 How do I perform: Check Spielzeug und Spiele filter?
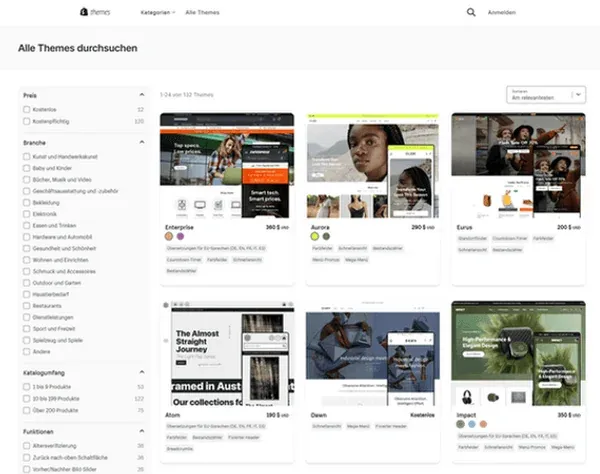pyautogui.click(x=26, y=340)
